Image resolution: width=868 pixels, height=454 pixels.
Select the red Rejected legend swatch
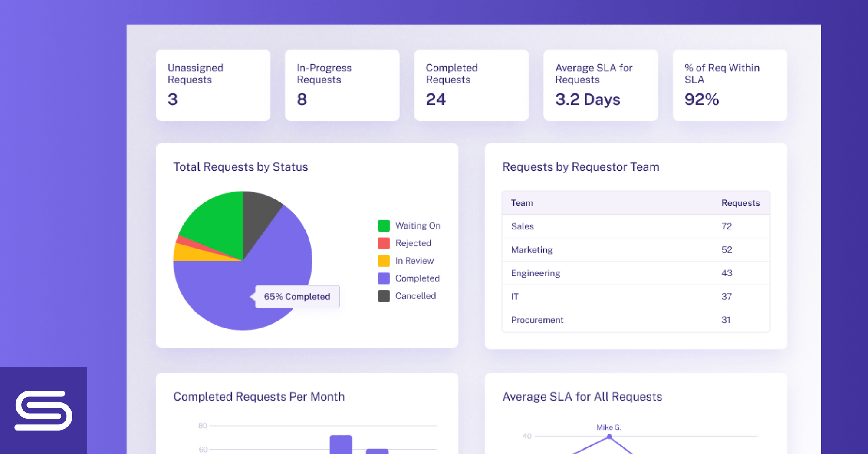click(x=384, y=243)
